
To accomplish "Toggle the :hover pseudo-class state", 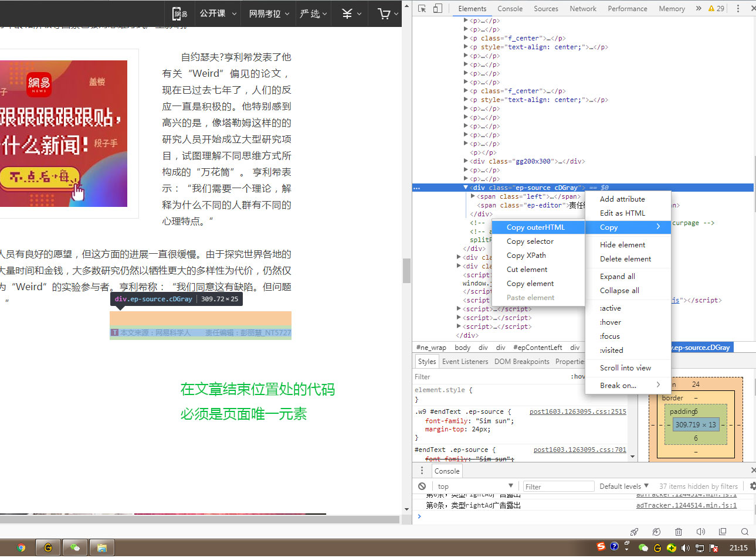I will pyautogui.click(x=611, y=322).
